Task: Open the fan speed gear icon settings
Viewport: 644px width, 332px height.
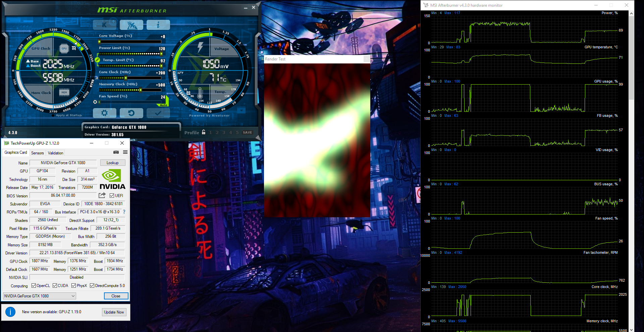Action: (x=95, y=102)
